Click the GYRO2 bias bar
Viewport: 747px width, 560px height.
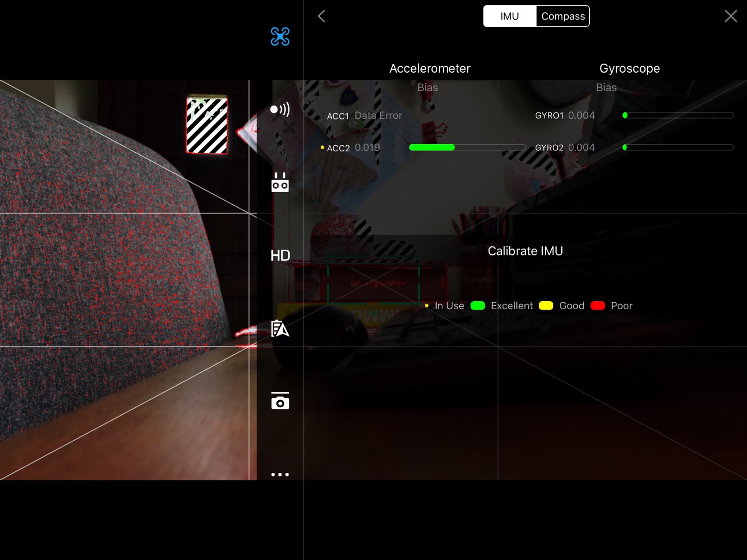coord(678,147)
